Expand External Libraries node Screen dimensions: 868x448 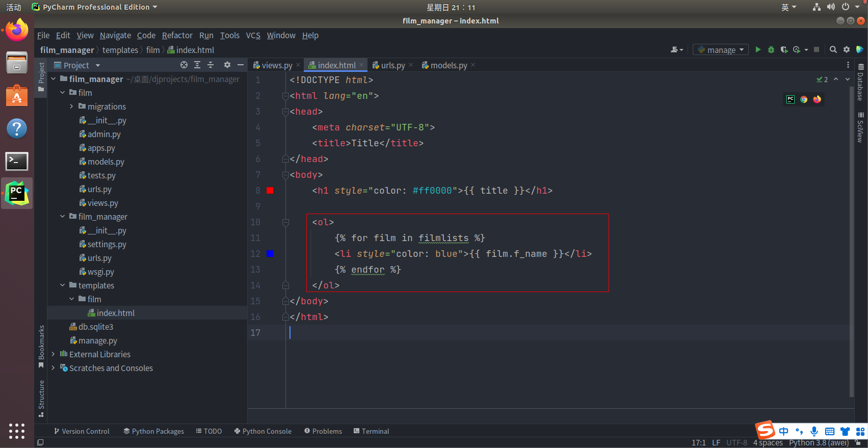[53, 354]
